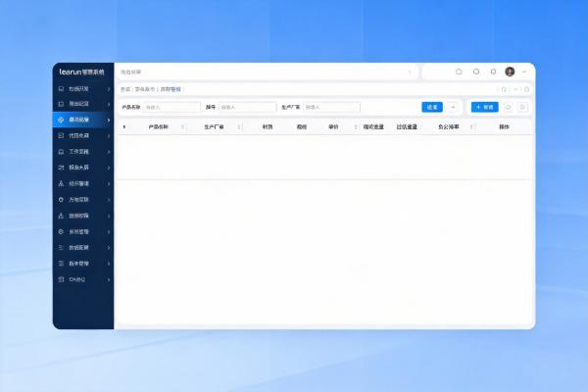Viewport: 588px width, 392px height.
Task: Open the OA item at the sidebar bottom
Action: (83, 279)
